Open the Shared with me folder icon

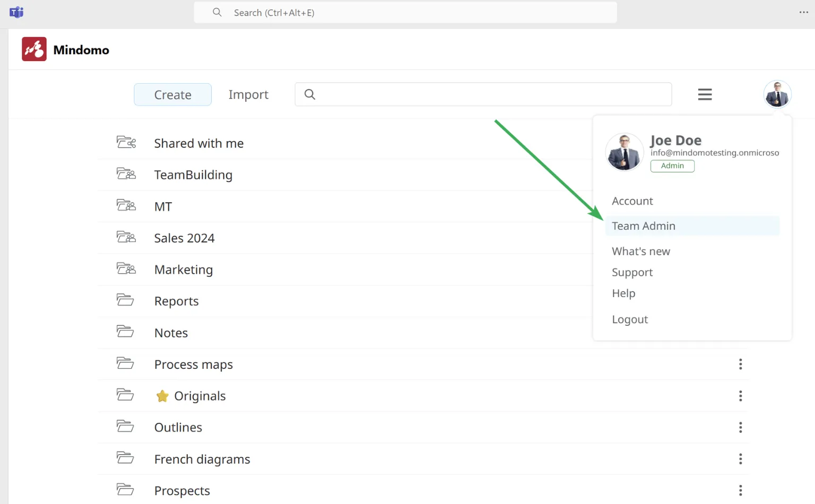(x=126, y=143)
